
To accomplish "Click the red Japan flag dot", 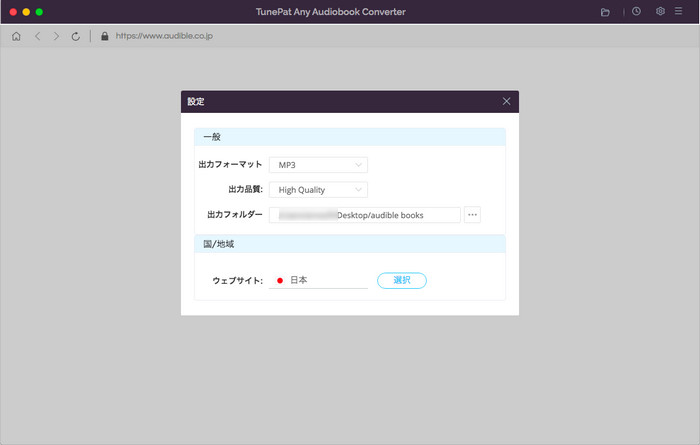I will click(x=280, y=281).
